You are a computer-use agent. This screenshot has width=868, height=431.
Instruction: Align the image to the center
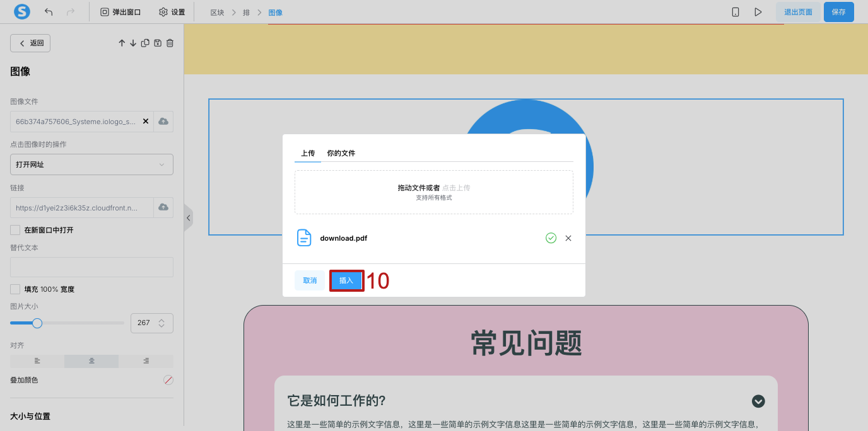[91, 361]
